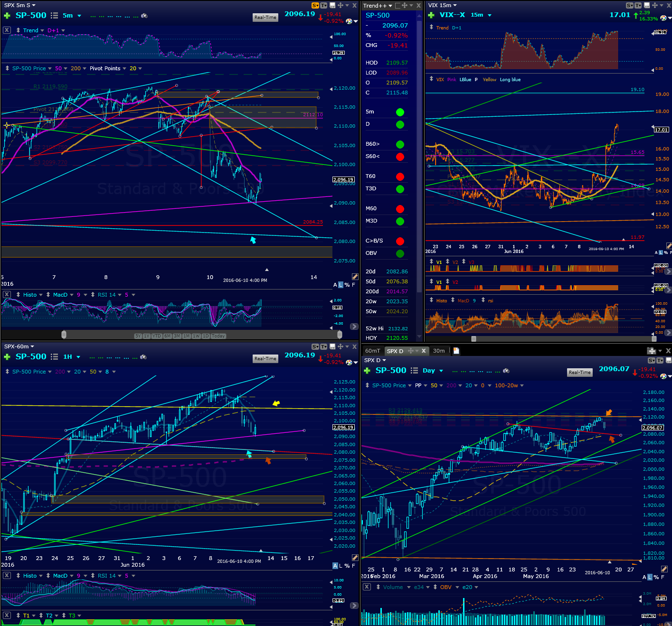
Task: Toggle F scale option in SPX 5m chart
Action: coord(353,285)
